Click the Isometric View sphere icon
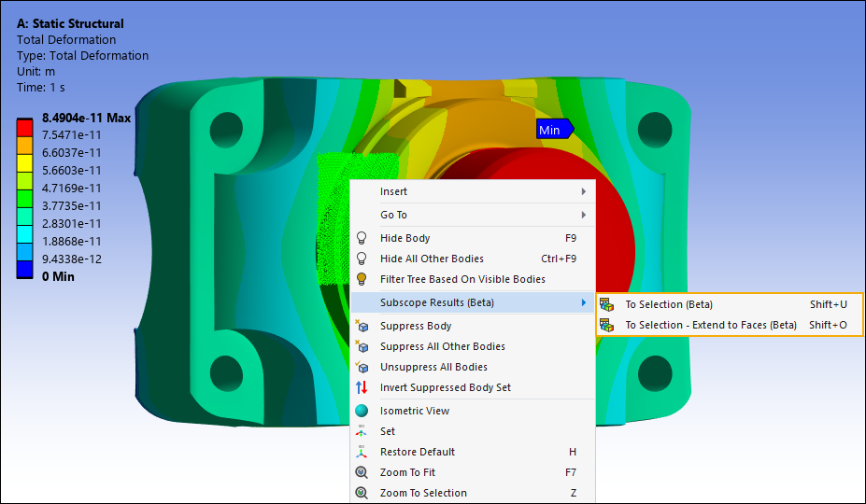The image size is (866, 504). click(362, 411)
